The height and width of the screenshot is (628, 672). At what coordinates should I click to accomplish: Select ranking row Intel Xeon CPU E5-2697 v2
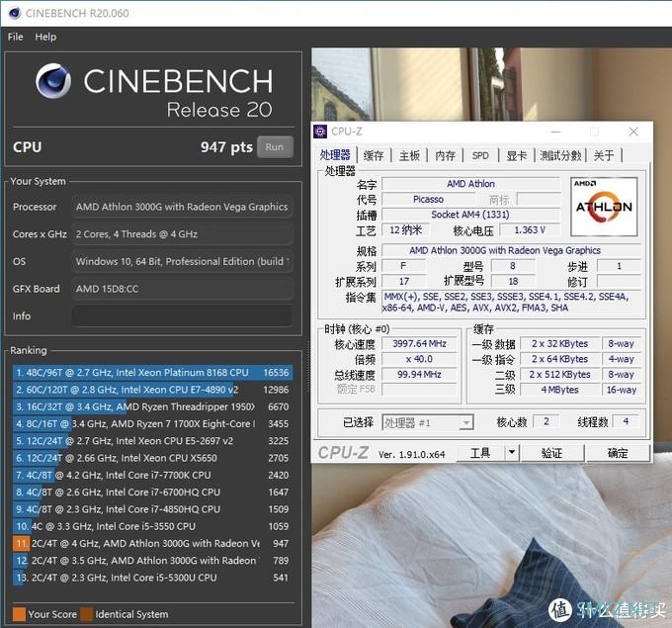(x=152, y=441)
